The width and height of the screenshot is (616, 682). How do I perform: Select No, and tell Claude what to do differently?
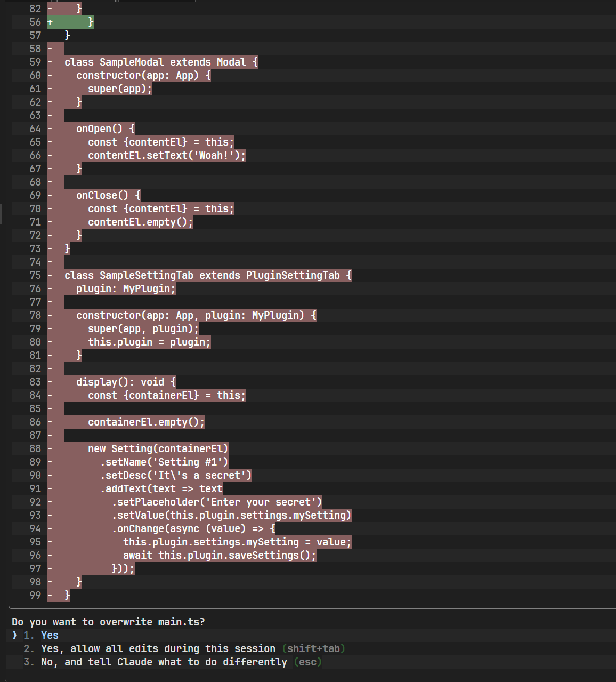click(x=164, y=662)
